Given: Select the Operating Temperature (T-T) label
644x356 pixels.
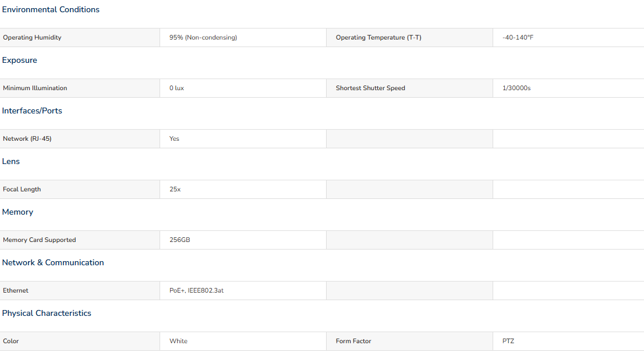Looking at the screenshot, I should click(378, 37).
